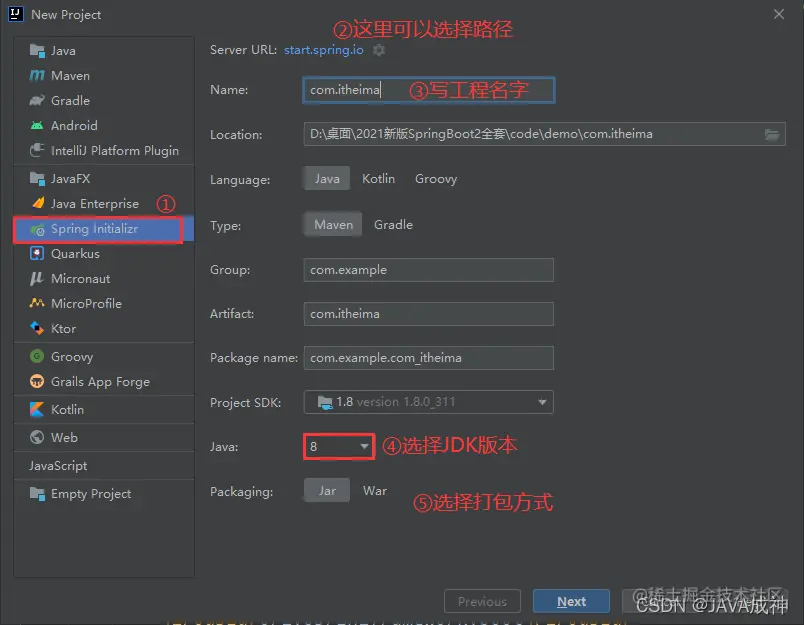The image size is (804, 625).
Task: Click the Maven icon in sidebar
Action: [x=37, y=75]
